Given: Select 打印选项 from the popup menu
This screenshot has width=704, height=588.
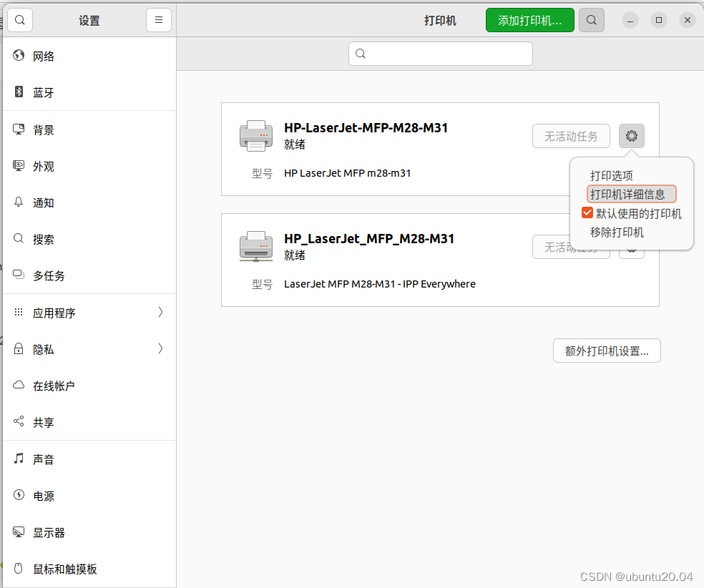Looking at the screenshot, I should pyautogui.click(x=612, y=175).
